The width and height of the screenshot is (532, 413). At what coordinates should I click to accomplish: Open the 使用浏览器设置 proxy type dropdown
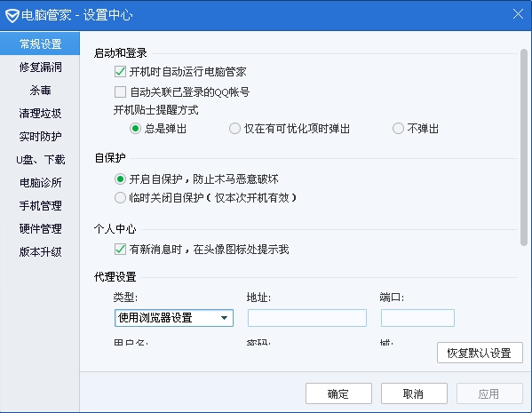[x=174, y=318]
